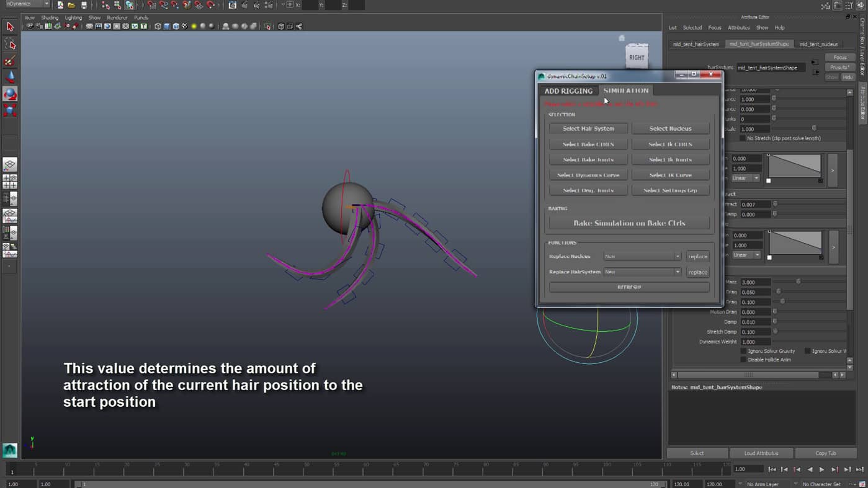Image resolution: width=868 pixels, height=488 pixels.
Task: Choose the Lasso select tool
Action: click(10, 44)
